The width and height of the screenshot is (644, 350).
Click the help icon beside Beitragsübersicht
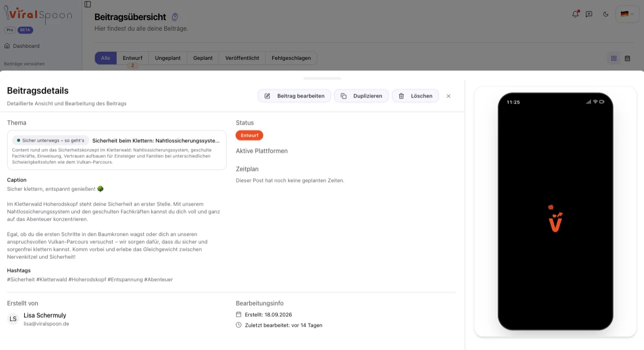click(x=175, y=17)
